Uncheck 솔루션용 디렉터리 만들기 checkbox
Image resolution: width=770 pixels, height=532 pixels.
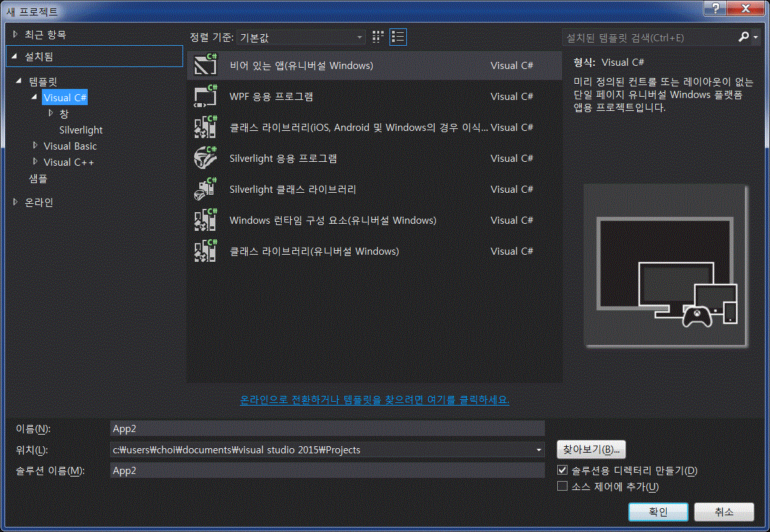tap(562, 470)
